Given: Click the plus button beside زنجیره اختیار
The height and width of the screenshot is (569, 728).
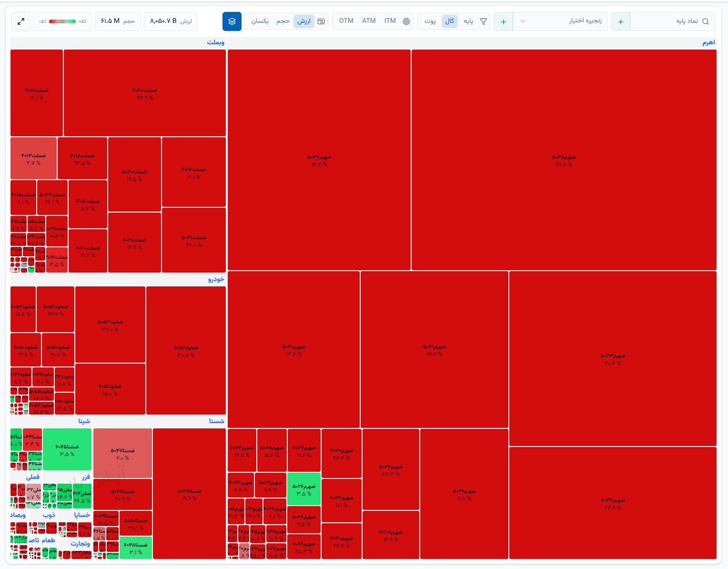Looking at the screenshot, I should pos(504,21).
